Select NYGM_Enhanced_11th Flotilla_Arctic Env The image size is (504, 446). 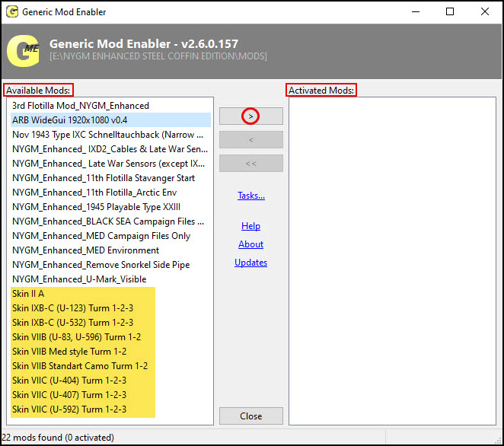coord(110,192)
